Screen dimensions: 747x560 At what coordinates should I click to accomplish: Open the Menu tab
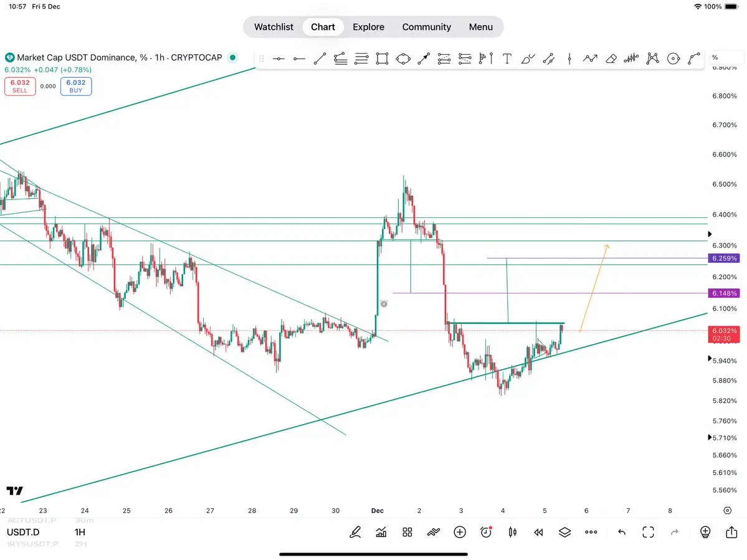(x=481, y=27)
